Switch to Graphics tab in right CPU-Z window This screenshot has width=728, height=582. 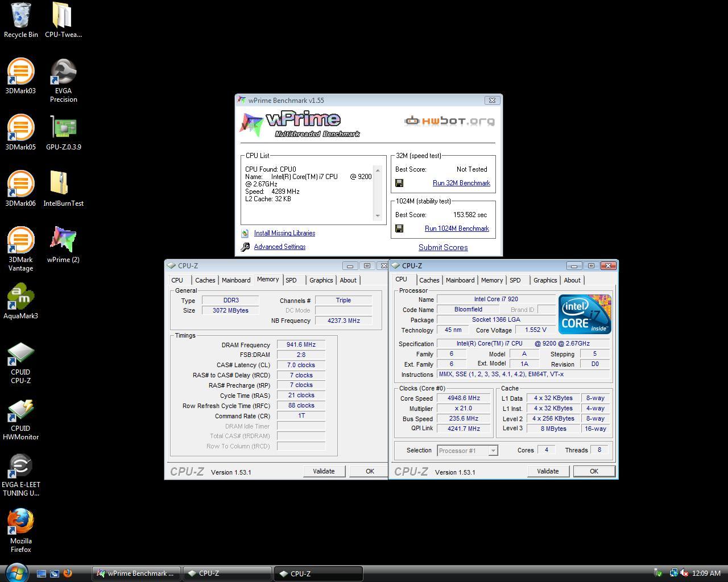545,280
